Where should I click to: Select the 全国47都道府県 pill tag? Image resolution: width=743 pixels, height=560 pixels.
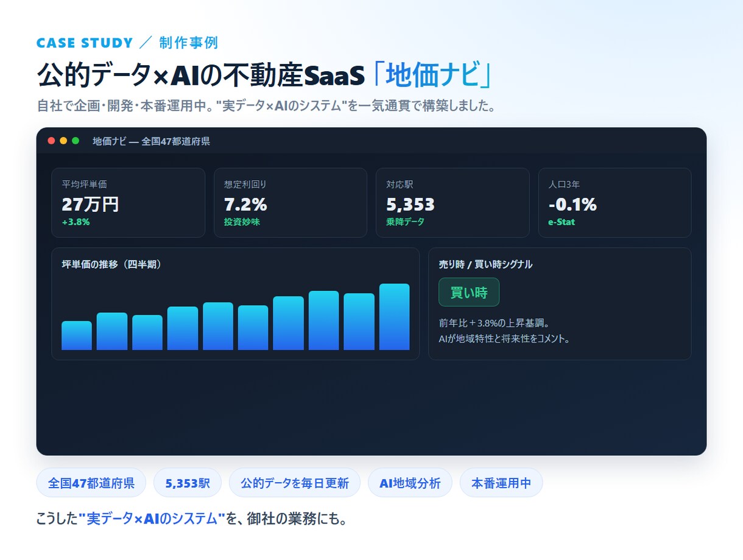tap(91, 483)
